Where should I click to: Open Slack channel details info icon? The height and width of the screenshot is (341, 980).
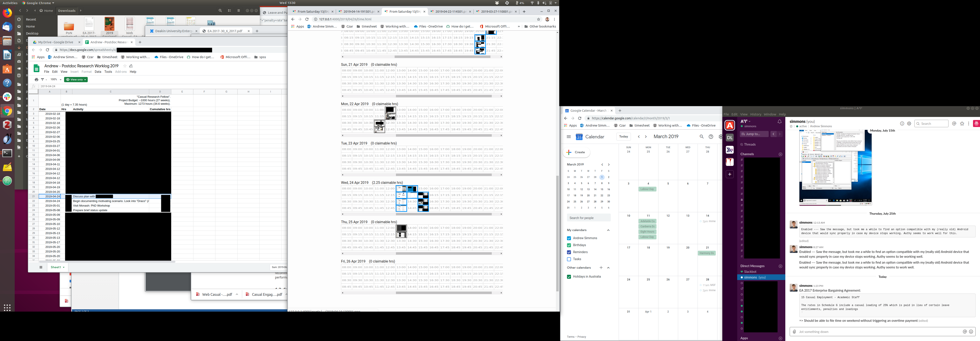[902, 124]
